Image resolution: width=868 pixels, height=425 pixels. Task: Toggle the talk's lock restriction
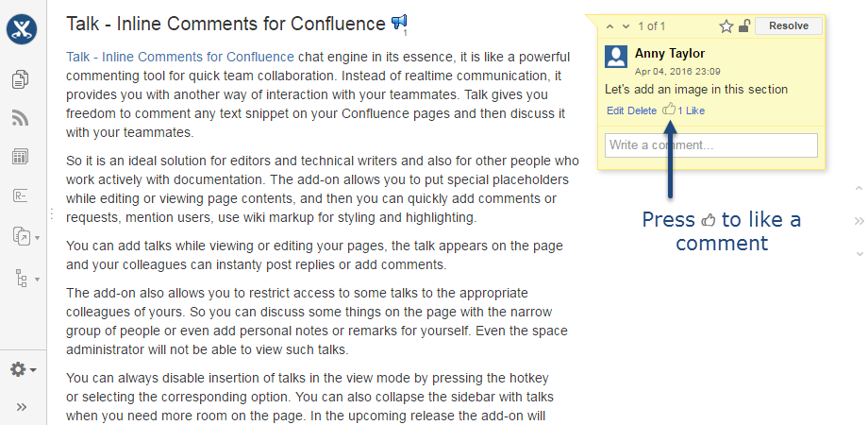744,26
